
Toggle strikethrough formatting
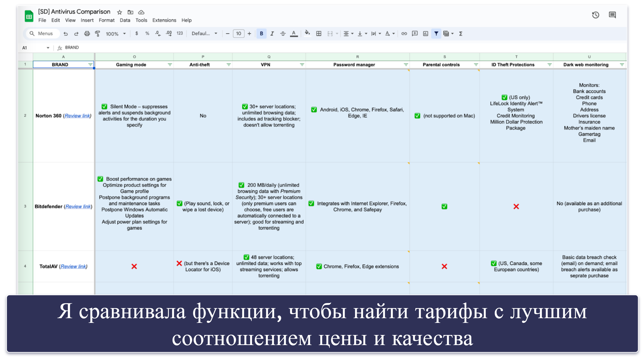[283, 33]
